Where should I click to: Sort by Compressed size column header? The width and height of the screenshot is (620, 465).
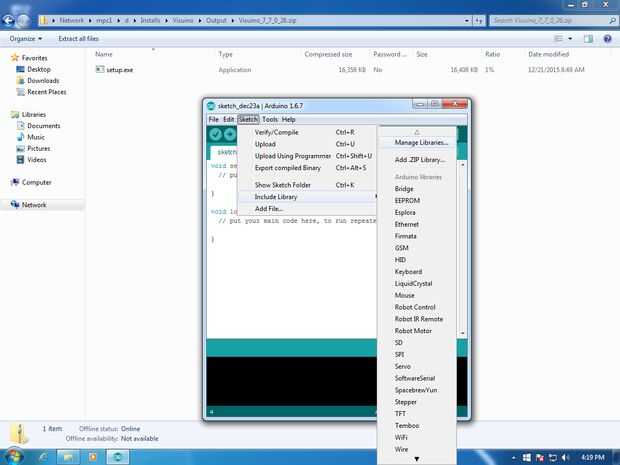pyautogui.click(x=328, y=54)
